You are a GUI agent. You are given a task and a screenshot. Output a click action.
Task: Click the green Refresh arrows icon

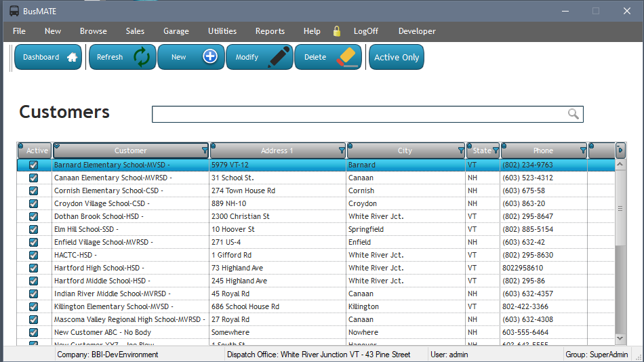142,58
